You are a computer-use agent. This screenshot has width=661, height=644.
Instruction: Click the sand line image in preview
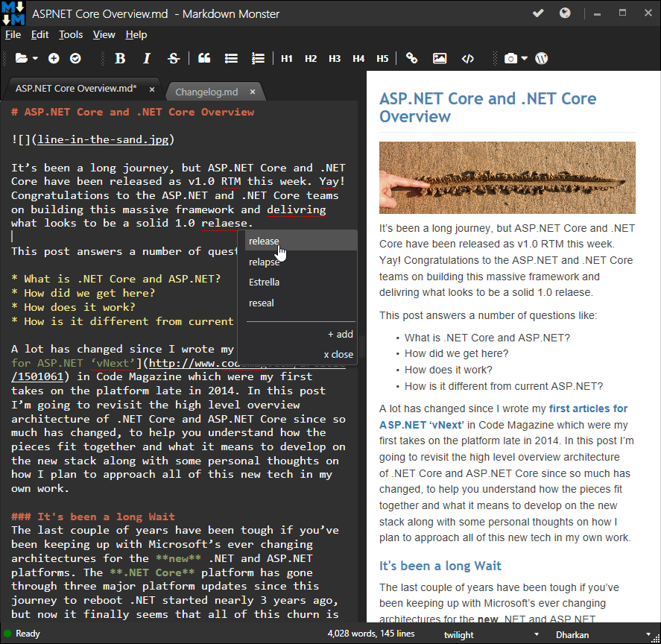point(507,177)
